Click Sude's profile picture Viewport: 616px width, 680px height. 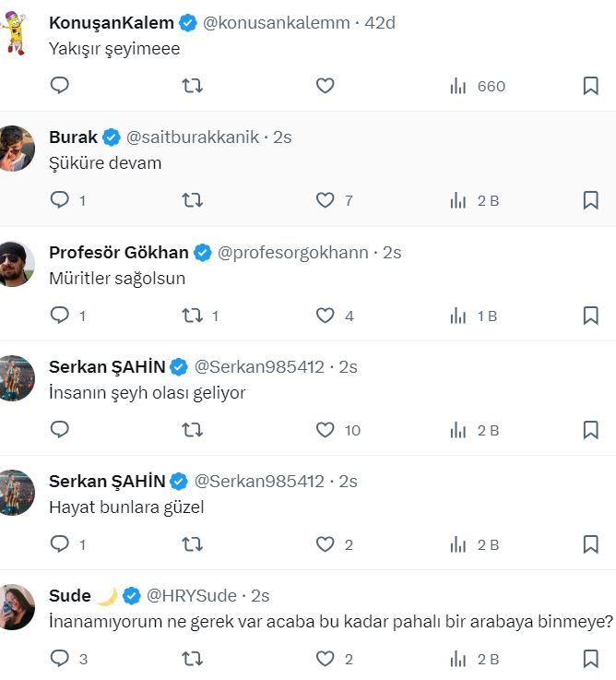tap(16, 607)
